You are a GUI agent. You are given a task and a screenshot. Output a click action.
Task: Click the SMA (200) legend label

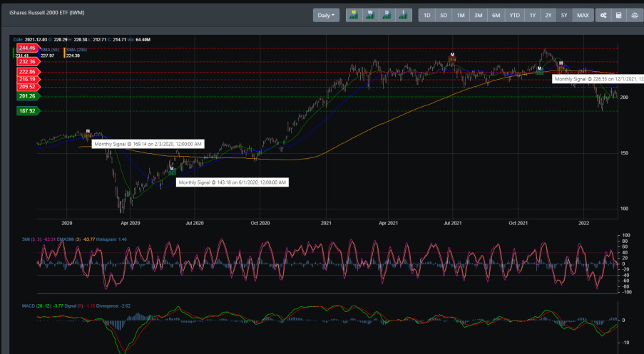click(x=77, y=50)
